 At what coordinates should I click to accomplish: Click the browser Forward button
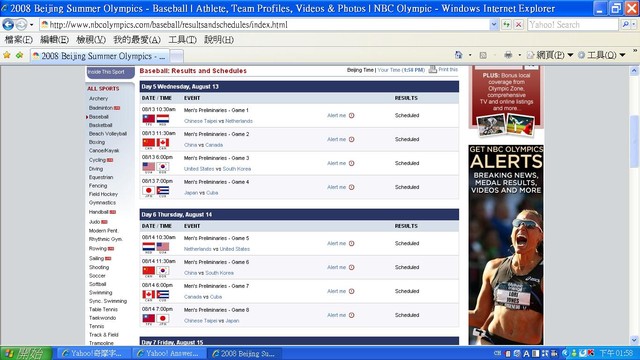[x=21, y=25]
